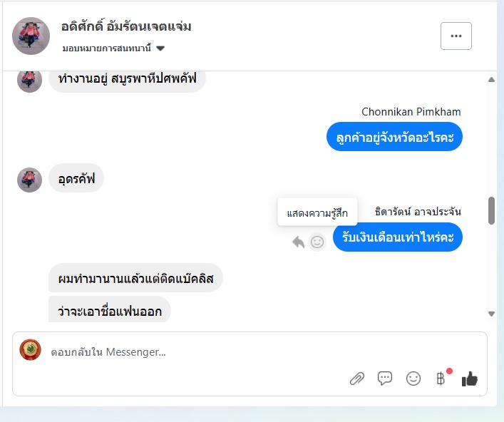Select the รับเงินเดือนเท่าไหร่คะ message bubble
The height and width of the screenshot is (422, 504).
point(397,237)
